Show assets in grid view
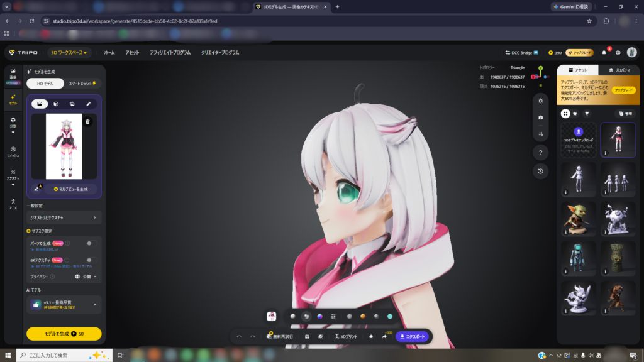 [565, 114]
